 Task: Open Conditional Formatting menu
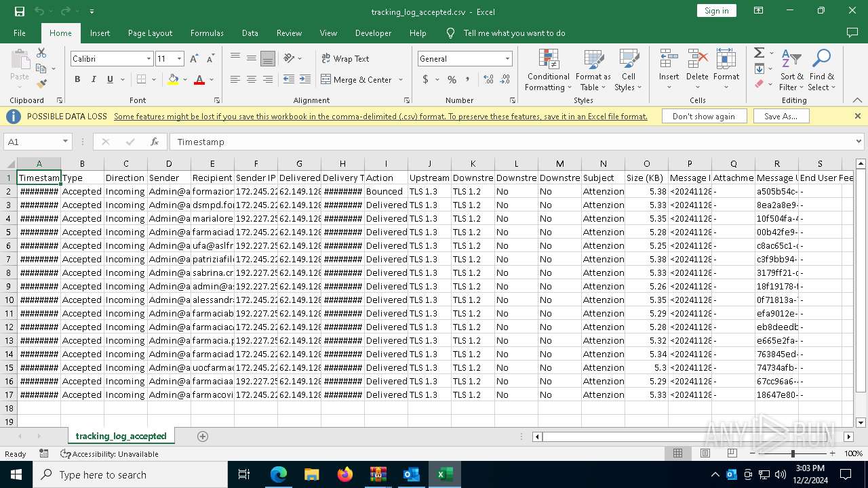tap(548, 70)
